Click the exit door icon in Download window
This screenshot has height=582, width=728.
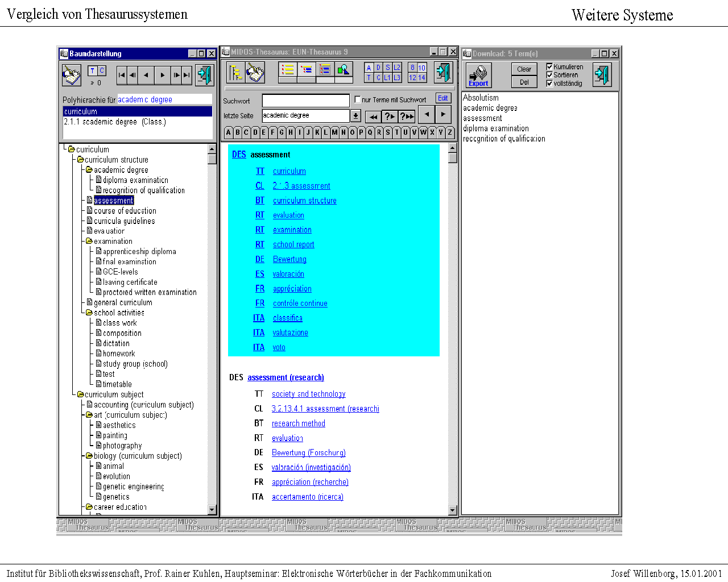(602, 75)
